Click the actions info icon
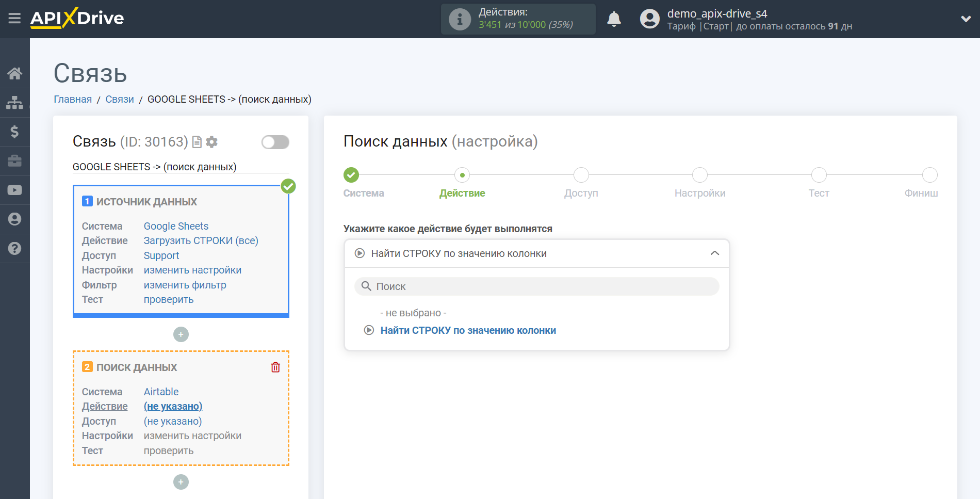 point(459,20)
